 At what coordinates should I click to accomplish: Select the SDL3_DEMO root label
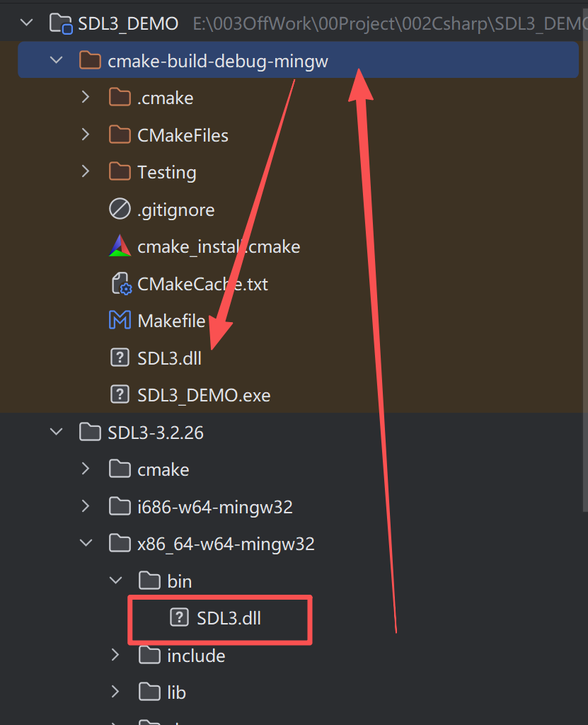click(x=128, y=23)
